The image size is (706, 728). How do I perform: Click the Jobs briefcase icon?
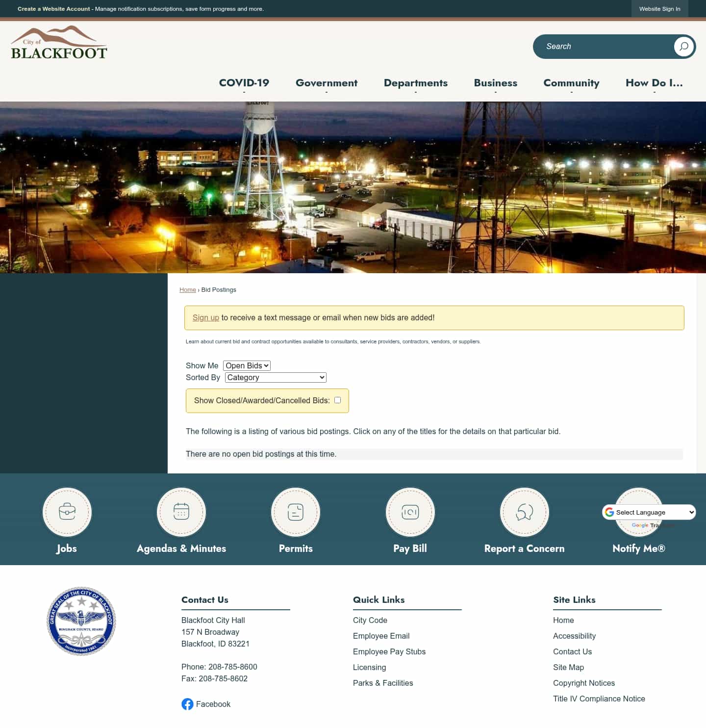[67, 512]
